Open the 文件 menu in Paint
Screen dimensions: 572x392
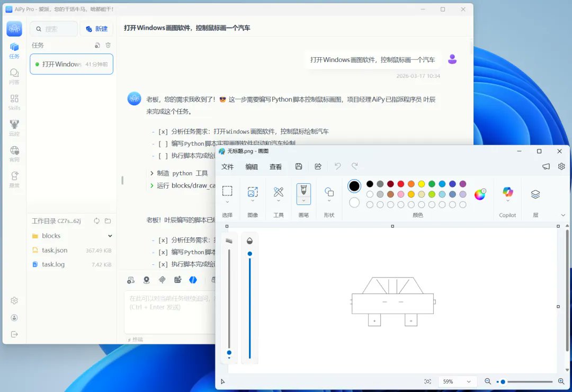(x=227, y=167)
